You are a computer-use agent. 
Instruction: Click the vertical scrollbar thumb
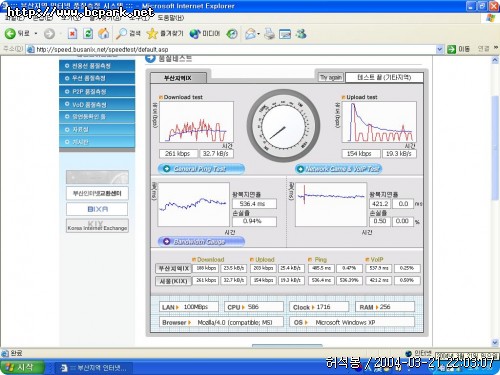[495, 148]
